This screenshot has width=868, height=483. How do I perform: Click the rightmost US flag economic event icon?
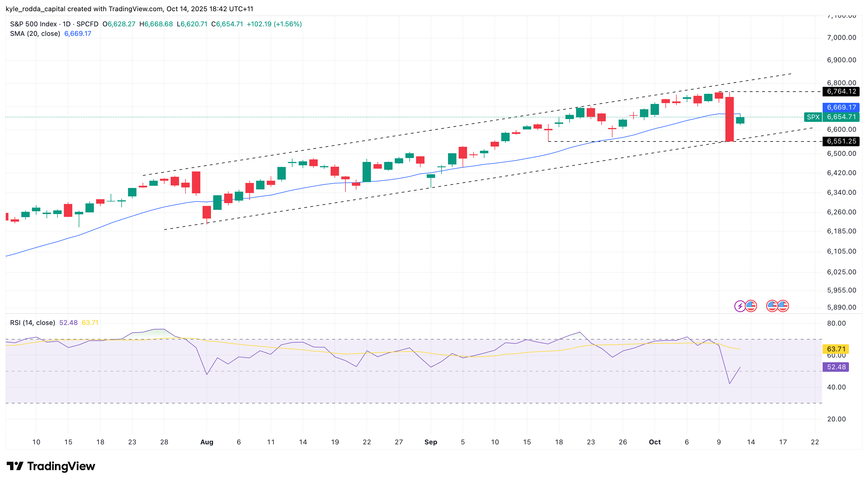[x=783, y=306]
